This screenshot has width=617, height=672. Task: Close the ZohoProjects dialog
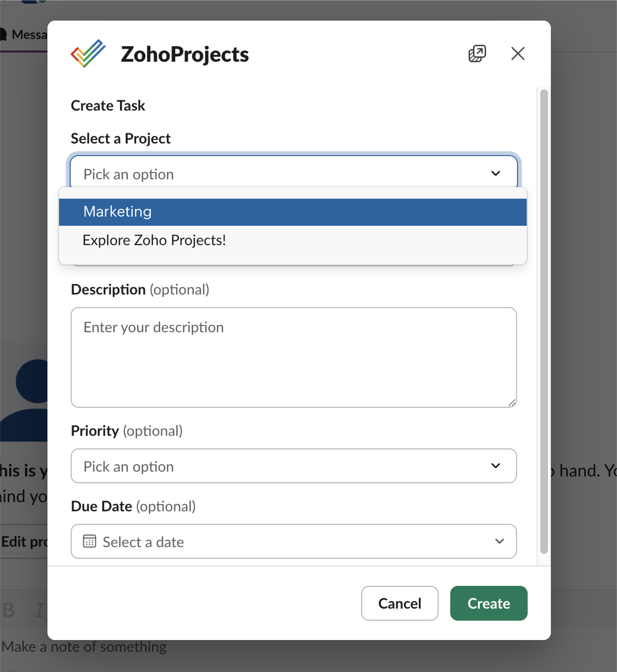coord(518,53)
